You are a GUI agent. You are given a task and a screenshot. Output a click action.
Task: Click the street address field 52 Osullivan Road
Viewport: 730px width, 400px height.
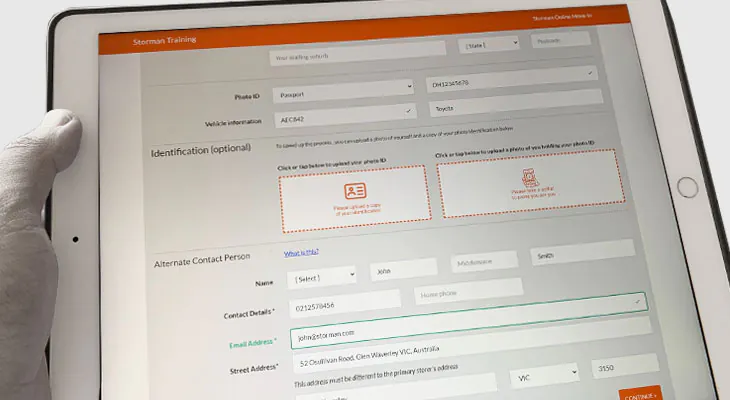click(472, 345)
